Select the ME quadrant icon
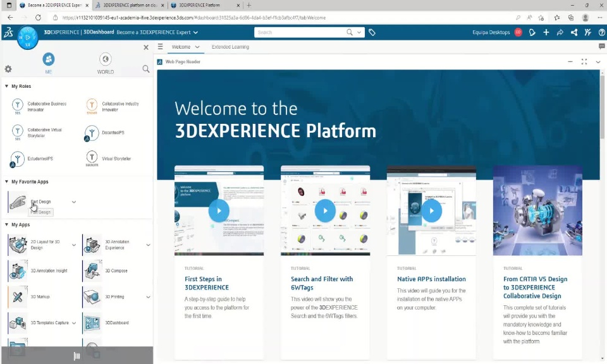The height and width of the screenshot is (364, 607). [x=49, y=59]
